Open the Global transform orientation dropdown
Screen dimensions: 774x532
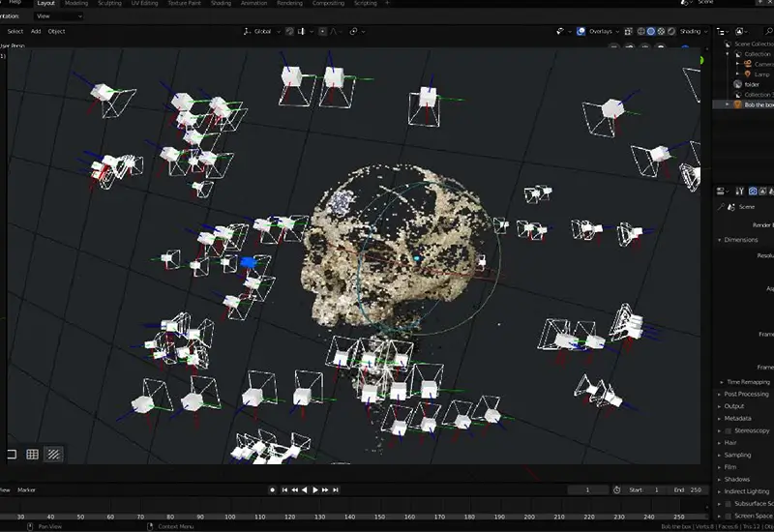tap(263, 31)
